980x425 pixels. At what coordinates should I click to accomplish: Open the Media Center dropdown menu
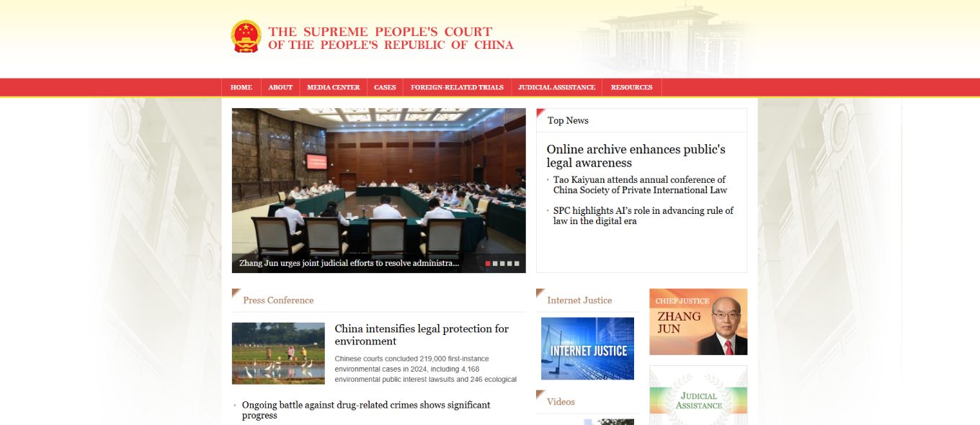click(332, 86)
